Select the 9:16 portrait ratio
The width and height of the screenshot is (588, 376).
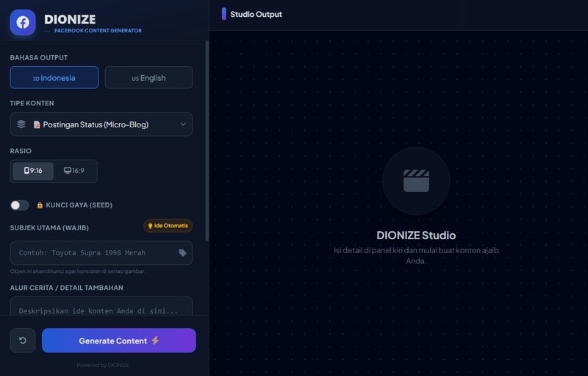(33, 171)
